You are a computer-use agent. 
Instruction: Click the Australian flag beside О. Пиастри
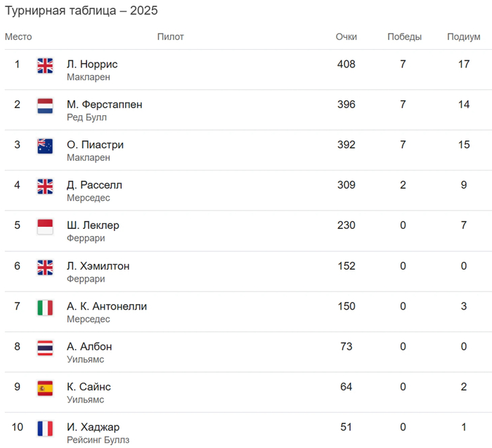tap(45, 146)
